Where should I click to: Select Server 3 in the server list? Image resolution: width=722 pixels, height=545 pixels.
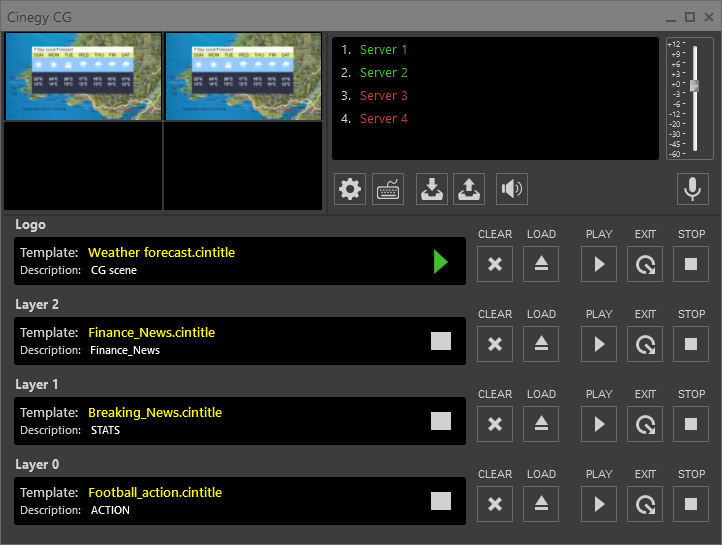point(383,96)
